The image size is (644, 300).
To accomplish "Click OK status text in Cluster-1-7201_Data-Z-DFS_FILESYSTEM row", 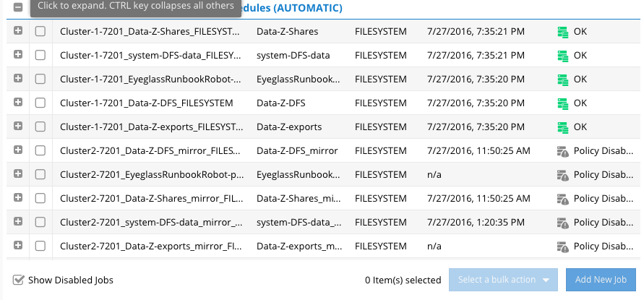I will [x=580, y=103].
